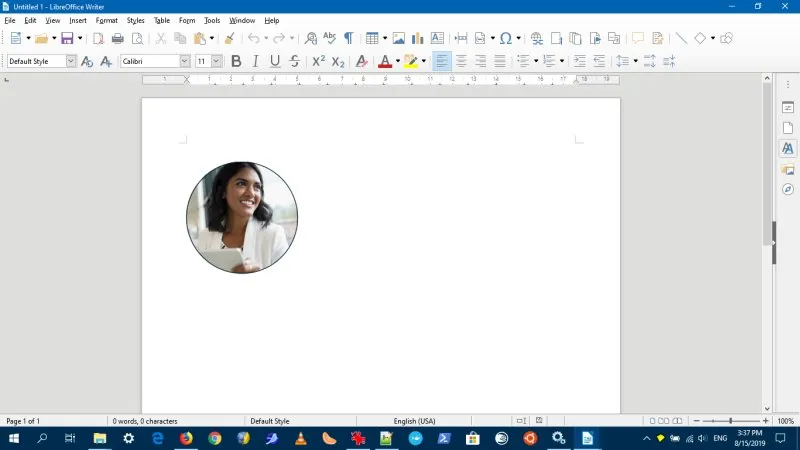Click the Insert Special Character omega icon
The width and height of the screenshot is (800, 450).
[x=506, y=39]
